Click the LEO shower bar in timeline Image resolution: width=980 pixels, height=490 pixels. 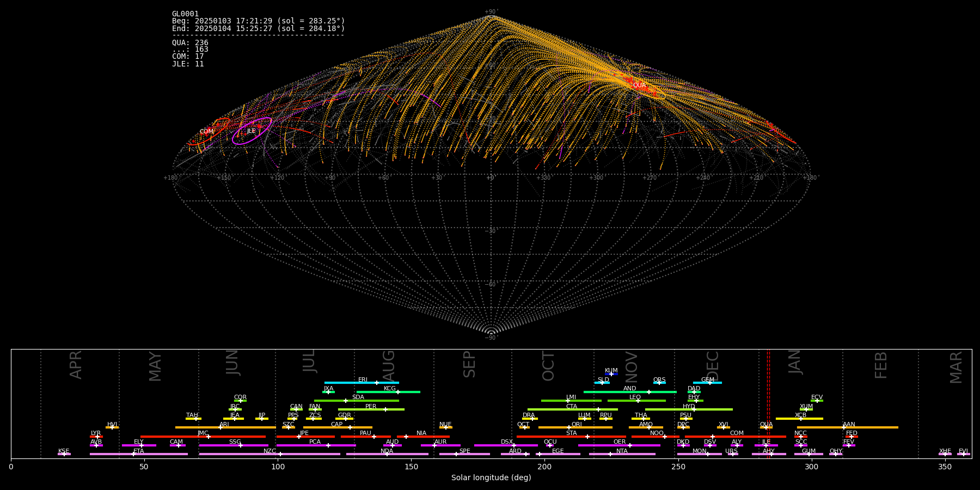click(636, 401)
